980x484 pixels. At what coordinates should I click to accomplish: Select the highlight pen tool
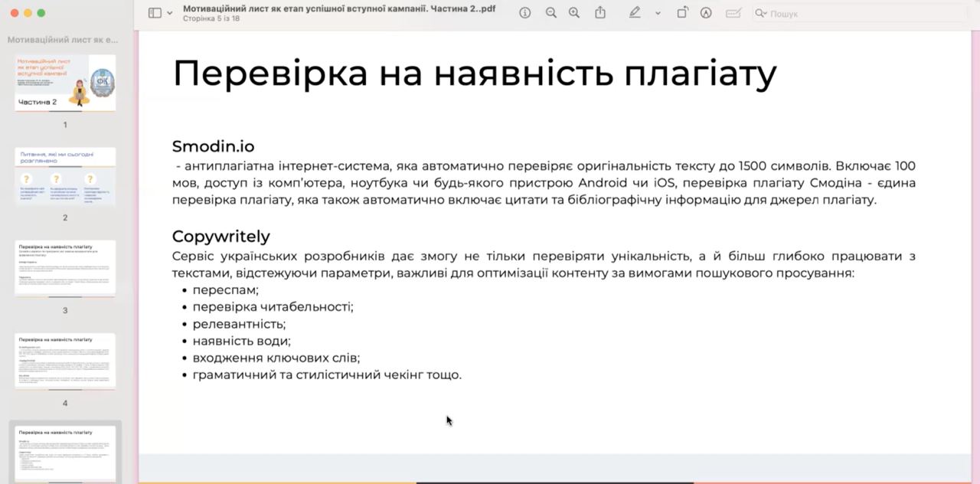point(635,13)
